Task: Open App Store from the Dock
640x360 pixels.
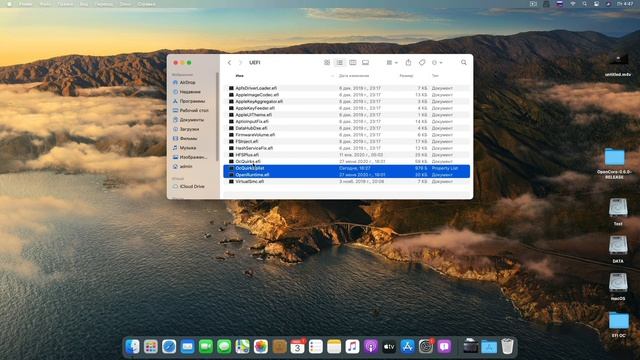Action: [407, 347]
